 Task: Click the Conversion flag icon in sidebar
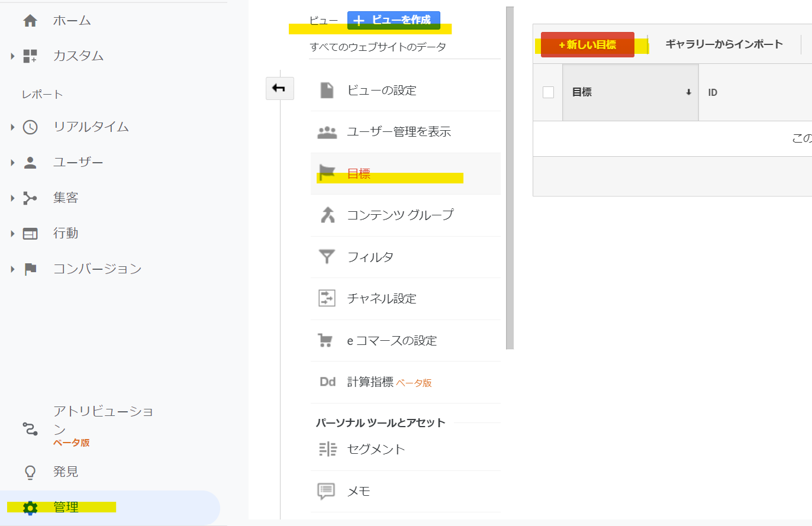30,269
